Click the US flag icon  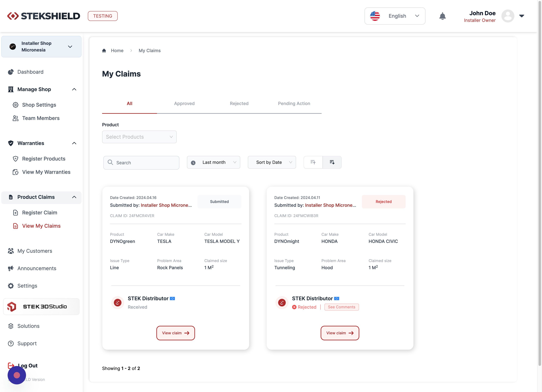[375, 16]
